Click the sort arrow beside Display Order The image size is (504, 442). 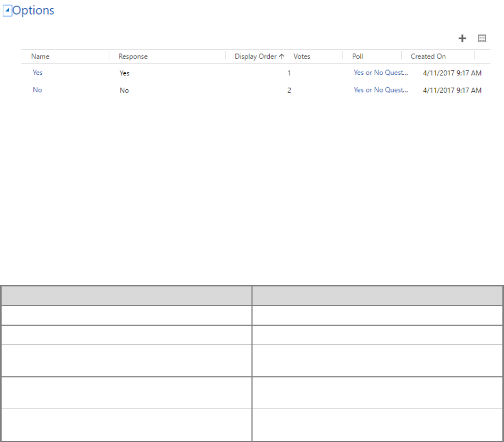click(x=281, y=57)
